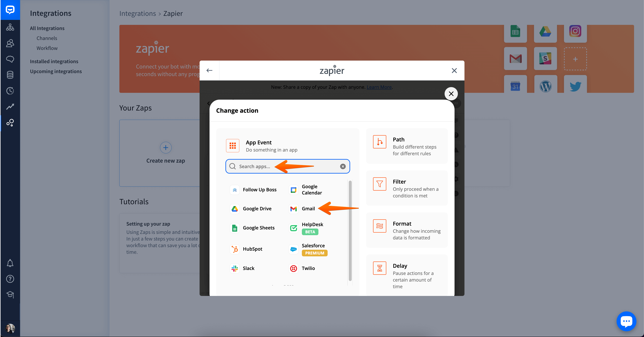644x337 pixels.
Task: Choose Slack app
Action: 242,268
